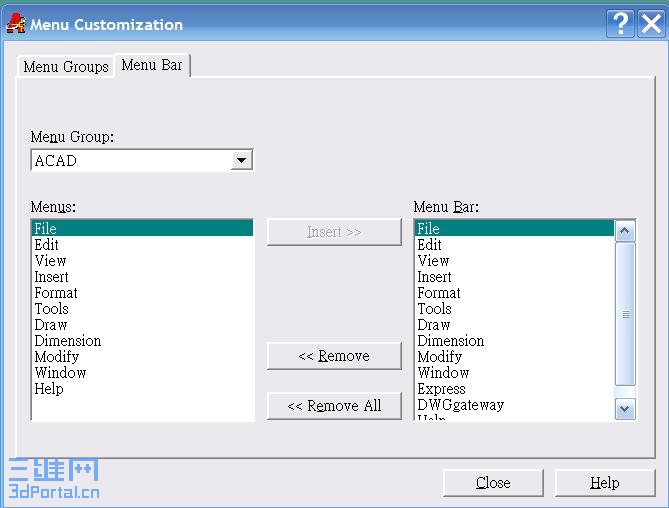Open the Menu Group ACAD dropdown
This screenshot has width=669, height=508.
point(241,160)
